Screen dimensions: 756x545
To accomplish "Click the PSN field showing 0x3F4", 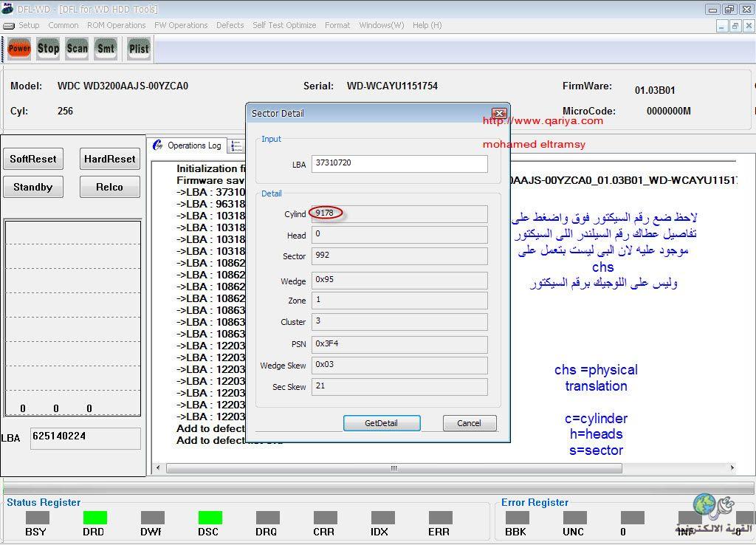I will click(399, 344).
